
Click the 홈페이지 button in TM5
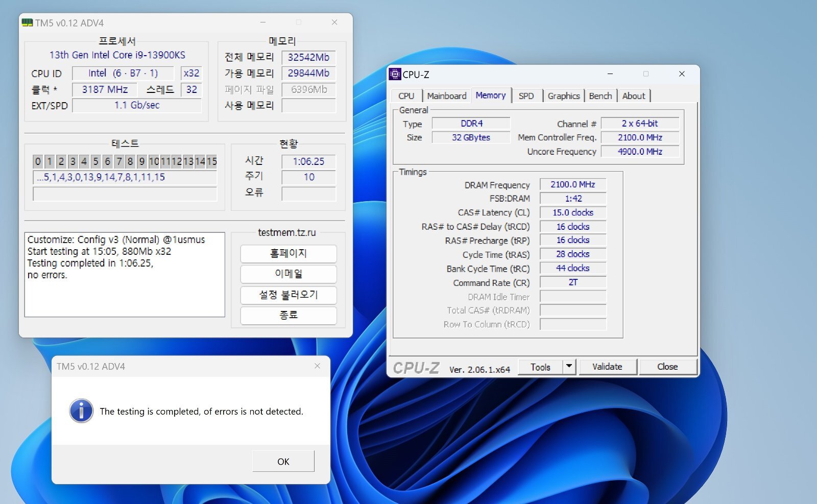tap(289, 254)
